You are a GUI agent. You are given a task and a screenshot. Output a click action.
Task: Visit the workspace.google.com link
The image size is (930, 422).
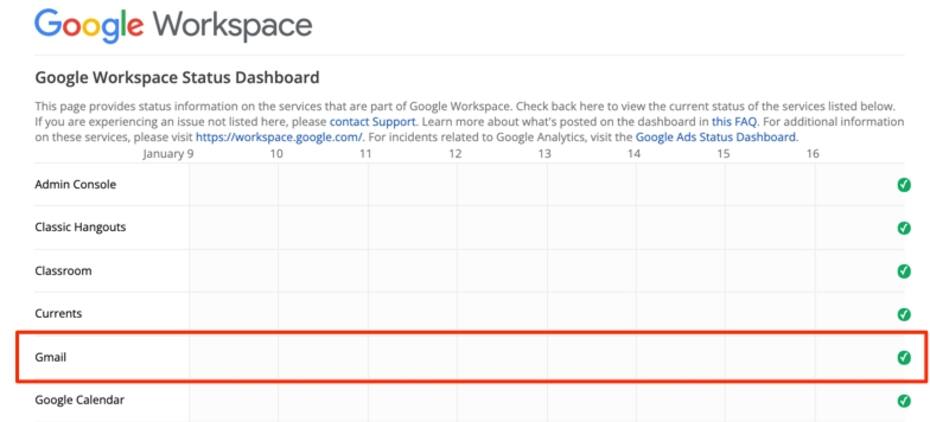click(279, 138)
